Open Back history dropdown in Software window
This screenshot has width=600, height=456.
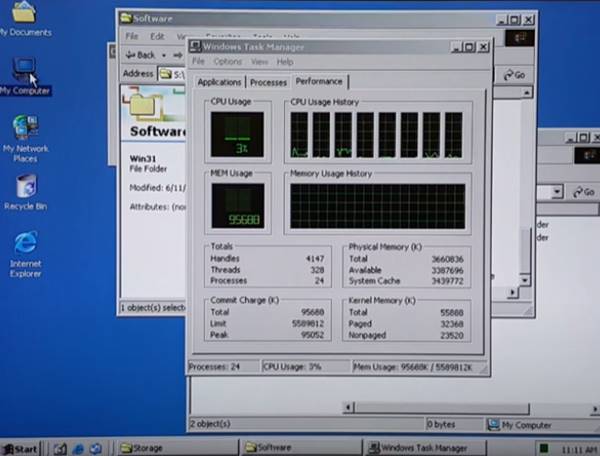point(164,55)
